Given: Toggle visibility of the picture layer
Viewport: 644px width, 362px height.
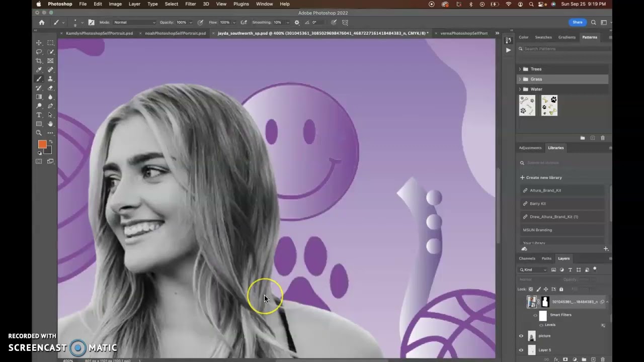Looking at the screenshot, I should click(x=521, y=336).
